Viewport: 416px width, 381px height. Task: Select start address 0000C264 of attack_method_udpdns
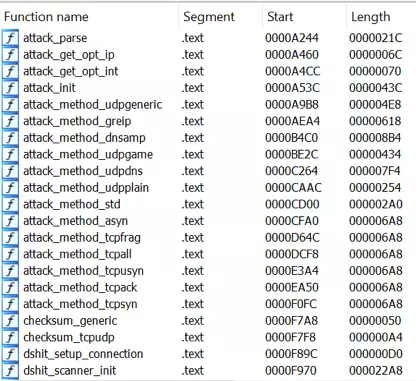291,171
